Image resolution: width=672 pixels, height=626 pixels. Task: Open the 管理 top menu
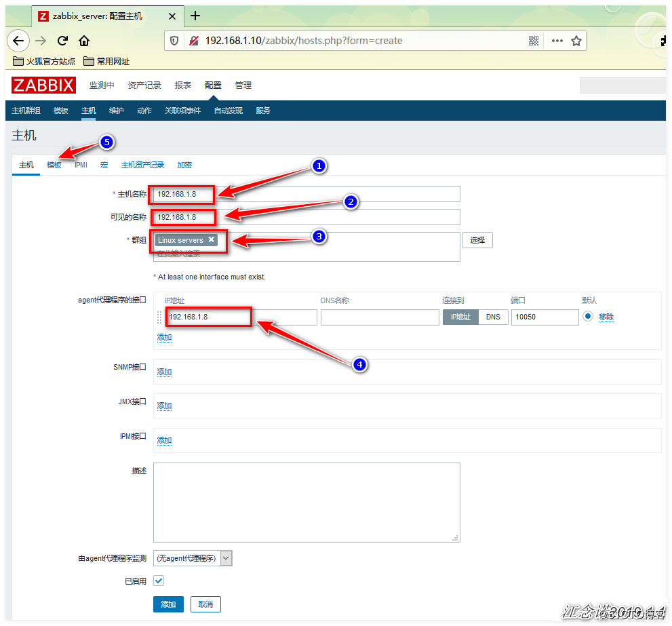(243, 85)
